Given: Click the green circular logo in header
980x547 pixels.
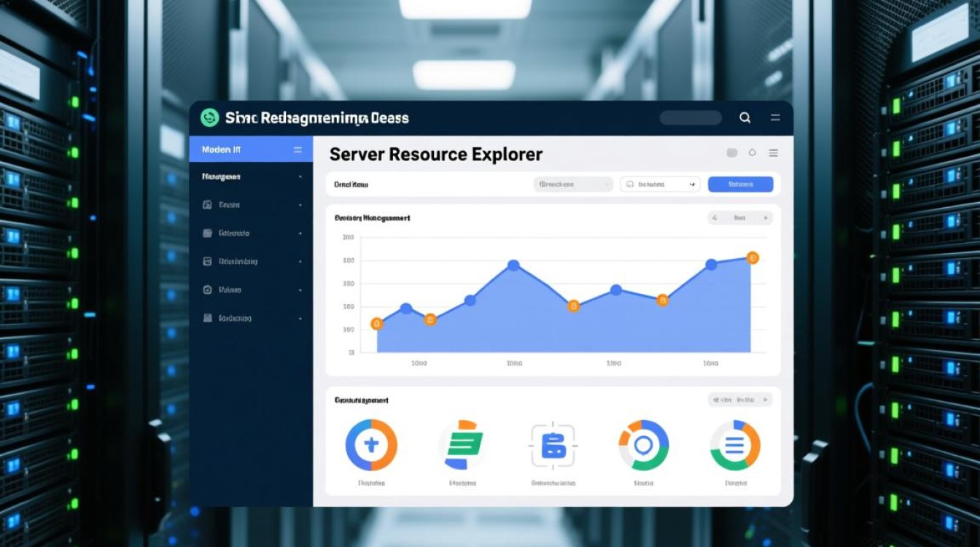Looking at the screenshot, I should [x=210, y=118].
